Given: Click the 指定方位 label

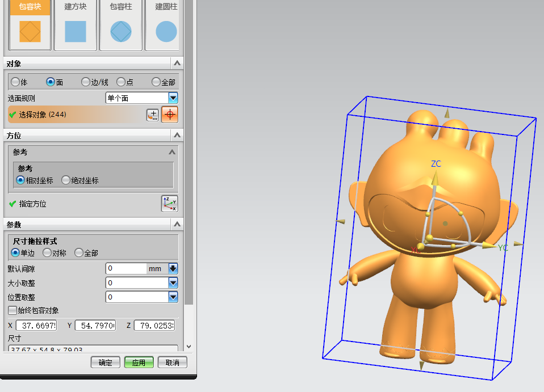Looking at the screenshot, I should tap(32, 204).
